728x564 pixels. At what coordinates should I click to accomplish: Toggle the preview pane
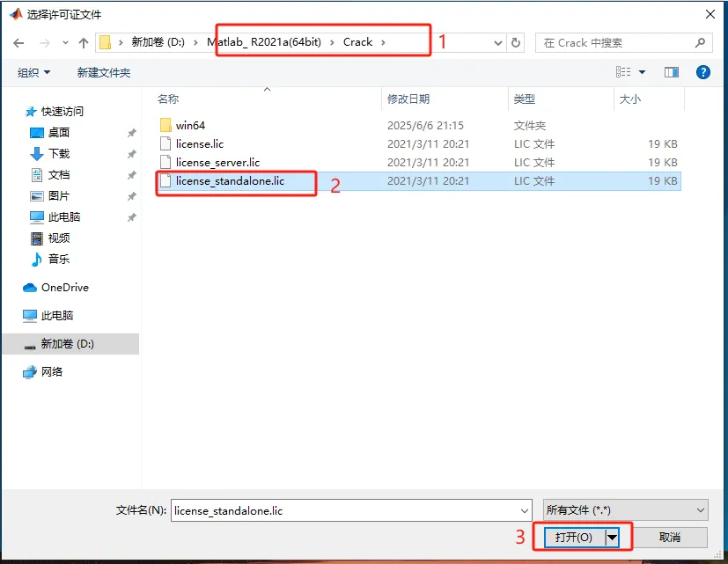[x=672, y=72]
